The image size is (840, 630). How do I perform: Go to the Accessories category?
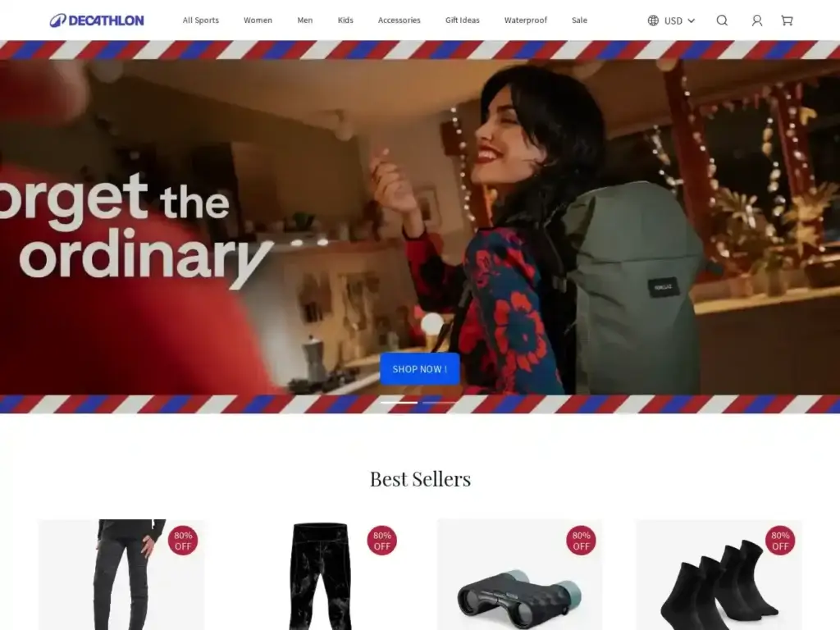click(x=399, y=21)
